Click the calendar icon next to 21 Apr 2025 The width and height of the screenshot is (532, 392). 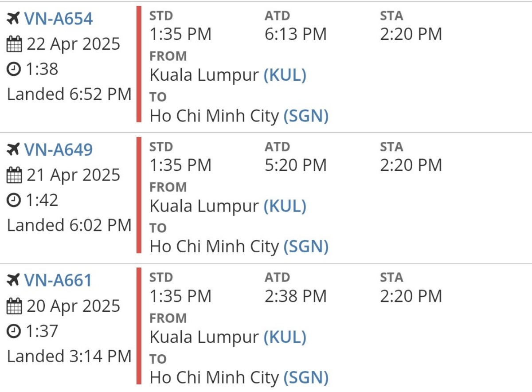[x=14, y=176]
